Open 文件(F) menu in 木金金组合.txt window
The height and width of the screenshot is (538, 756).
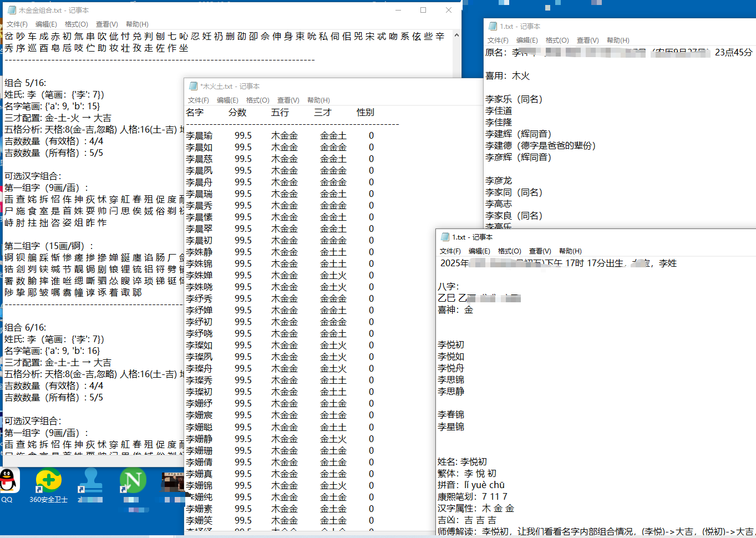[x=17, y=24]
